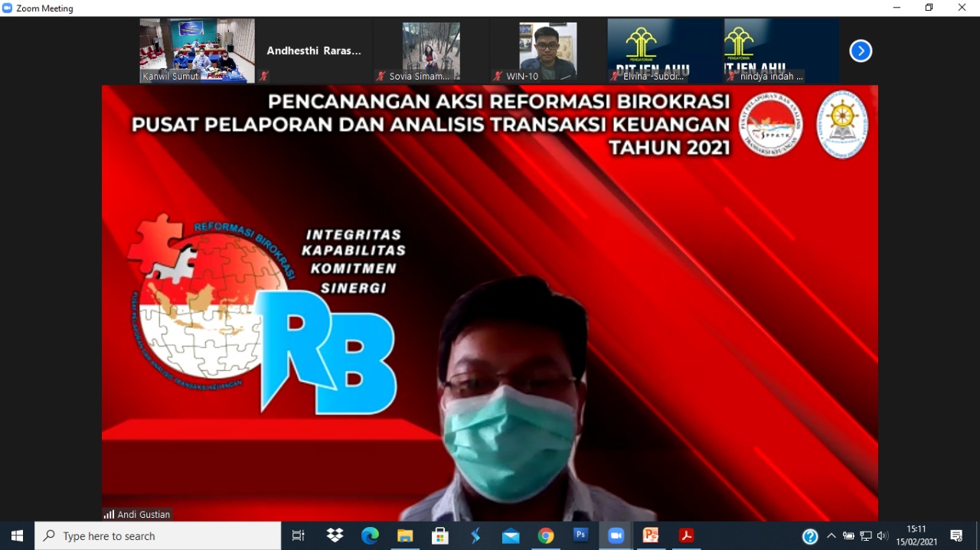Launch Dropbox from the taskbar
Screen dimensions: 980x550
tap(335, 536)
